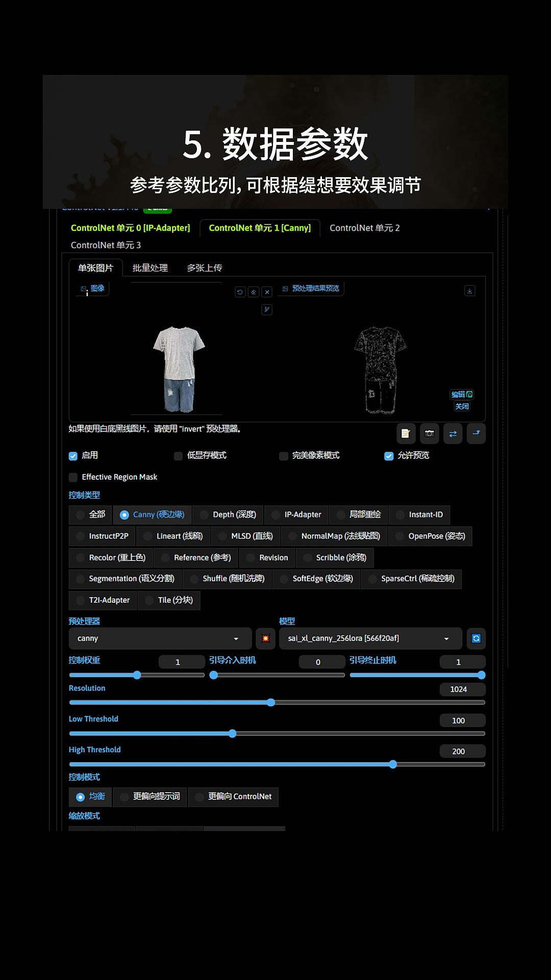551x980 pixels.
Task: Open ControlNet 单元 3 tab
Action: [106, 246]
